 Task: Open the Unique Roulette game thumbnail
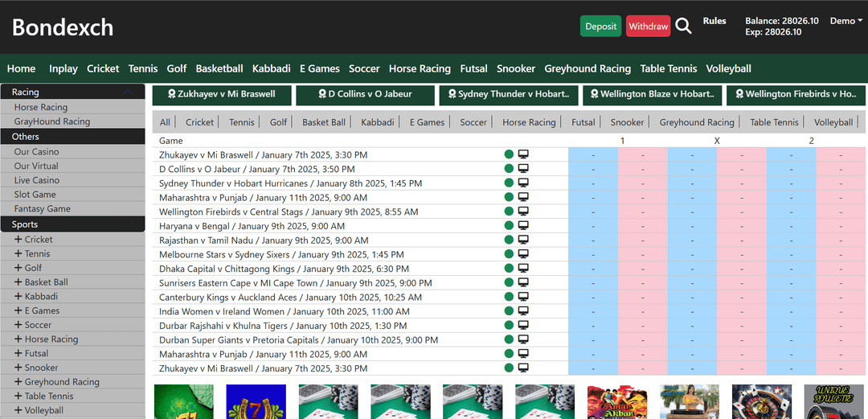coord(834,402)
